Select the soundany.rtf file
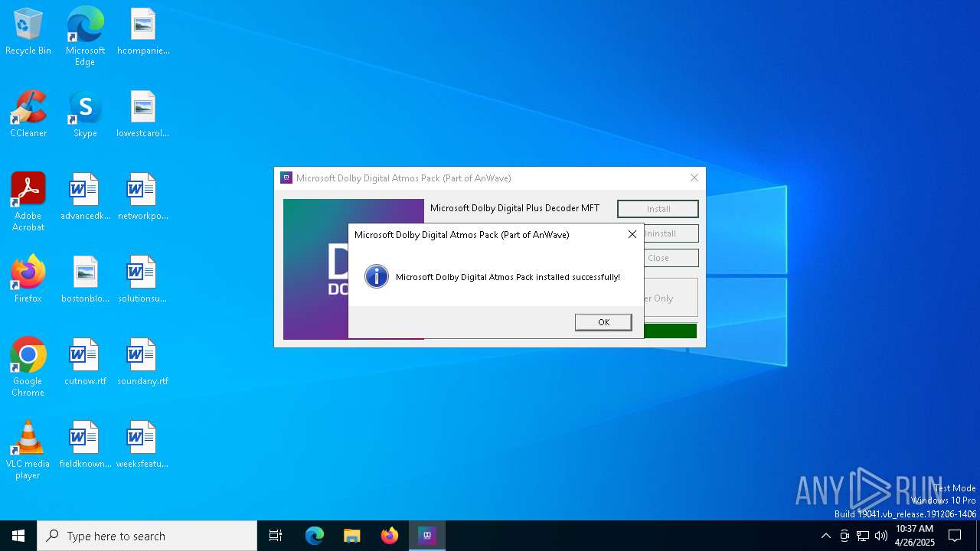The height and width of the screenshot is (551, 980). (143, 363)
